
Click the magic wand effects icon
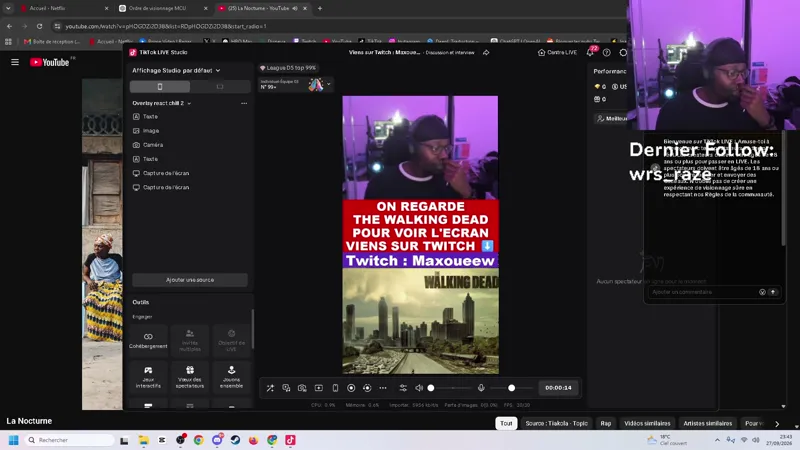click(x=270, y=388)
